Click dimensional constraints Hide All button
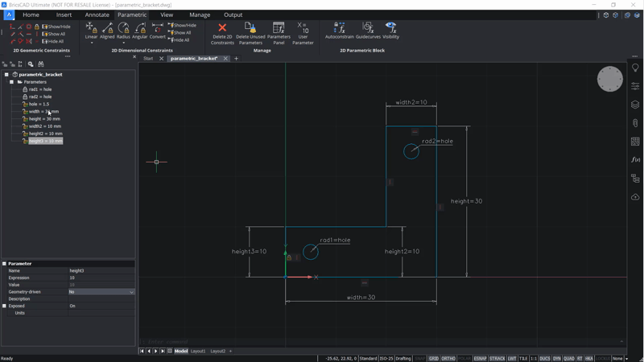The width and height of the screenshot is (644, 362). 179,40
